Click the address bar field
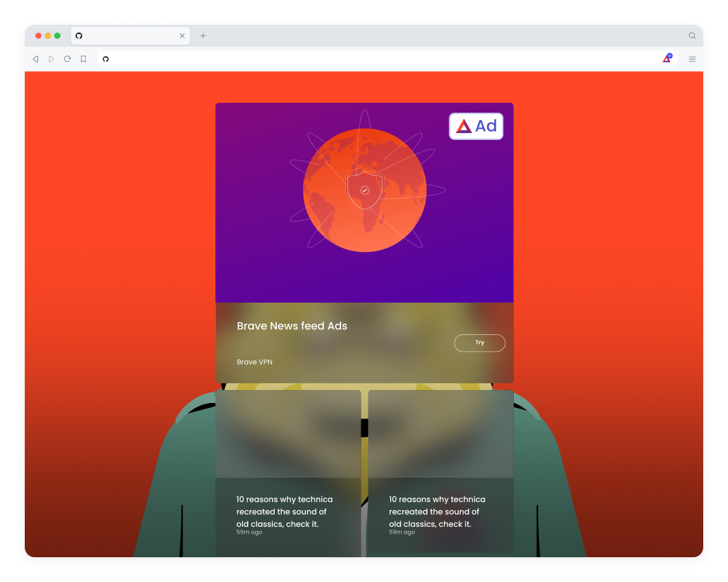Image resolution: width=728 pixels, height=582 pixels. pyautogui.click(x=388, y=59)
